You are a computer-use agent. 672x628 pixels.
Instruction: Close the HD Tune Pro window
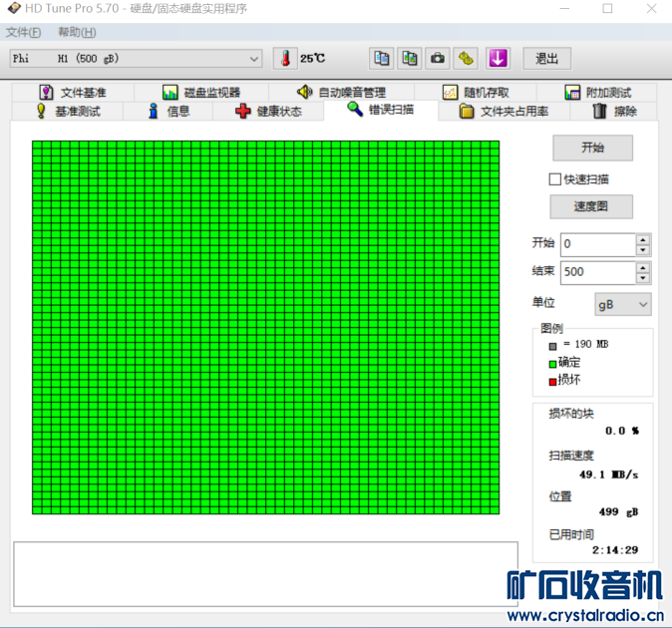(x=652, y=9)
